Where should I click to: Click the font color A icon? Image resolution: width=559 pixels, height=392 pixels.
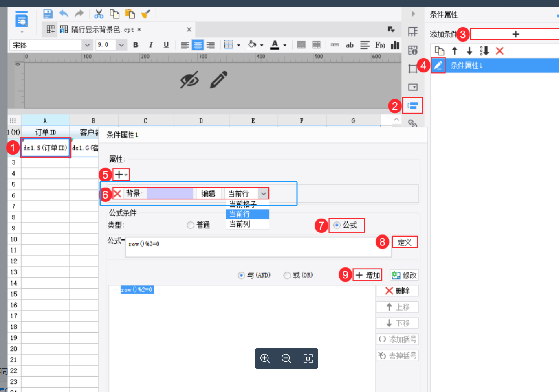[275, 45]
